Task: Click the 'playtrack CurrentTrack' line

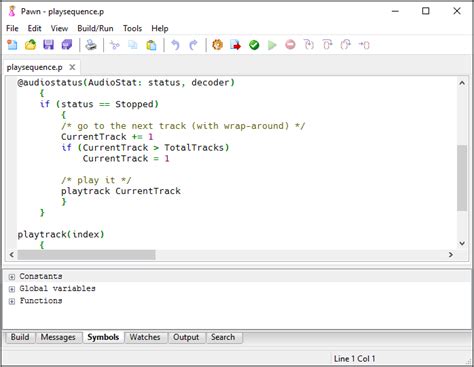Action: pyautogui.click(x=121, y=191)
